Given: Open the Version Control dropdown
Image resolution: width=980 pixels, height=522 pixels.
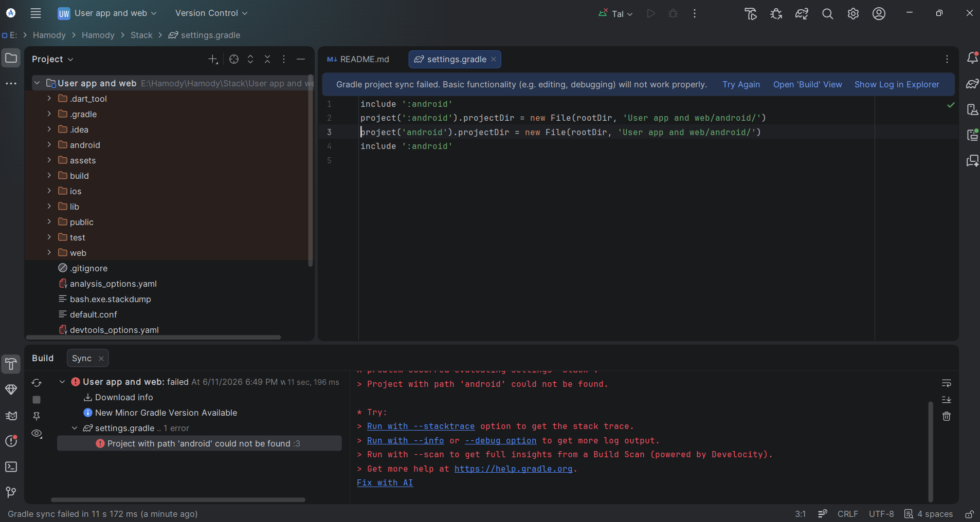Looking at the screenshot, I should point(211,13).
